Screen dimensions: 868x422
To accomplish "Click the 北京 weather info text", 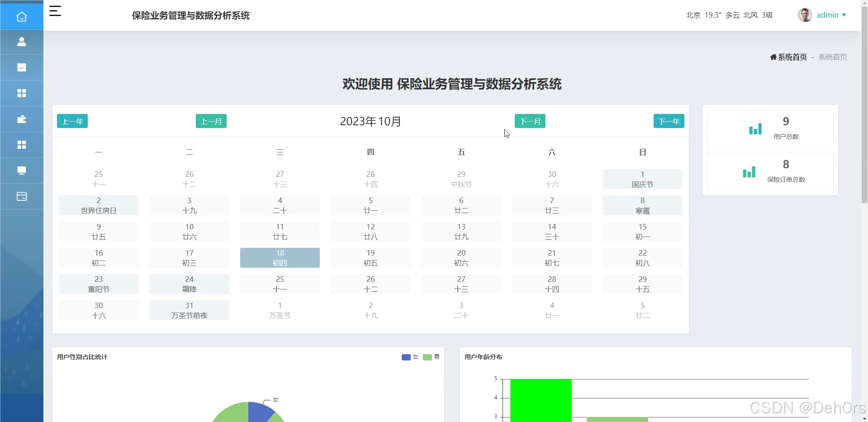I will pyautogui.click(x=729, y=15).
